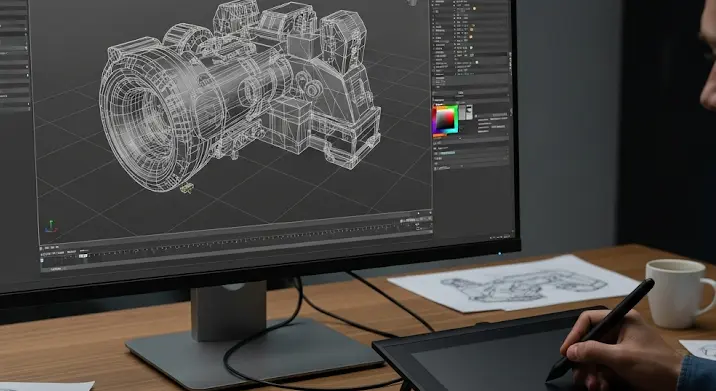Viewport: 716px width, 391px height.
Task: Click the highlighted frame indicator on the timeline
Action: coord(83,256)
